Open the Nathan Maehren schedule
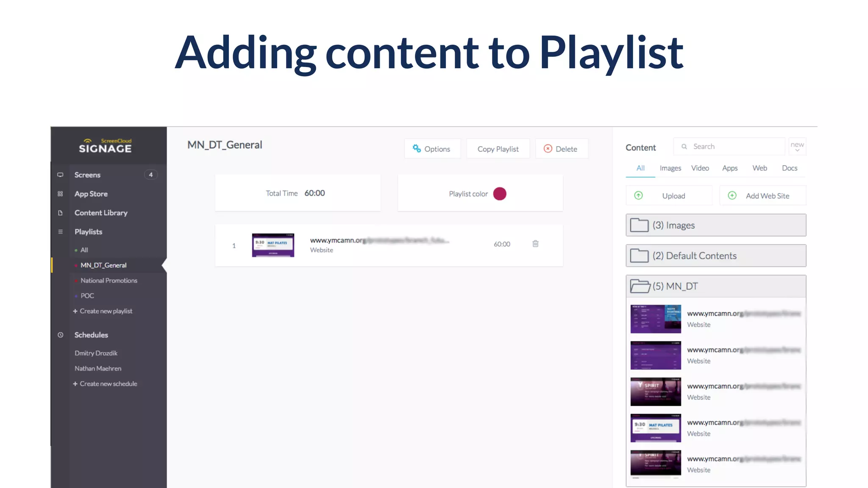Screen dimensions: 868x488 (98, 369)
